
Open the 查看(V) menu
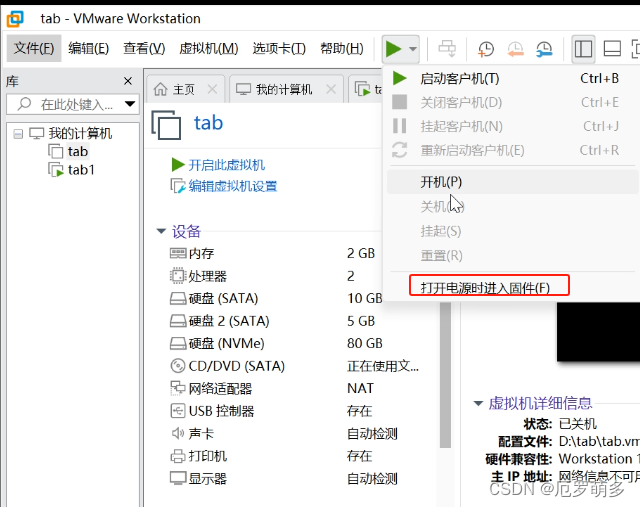tap(144, 49)
